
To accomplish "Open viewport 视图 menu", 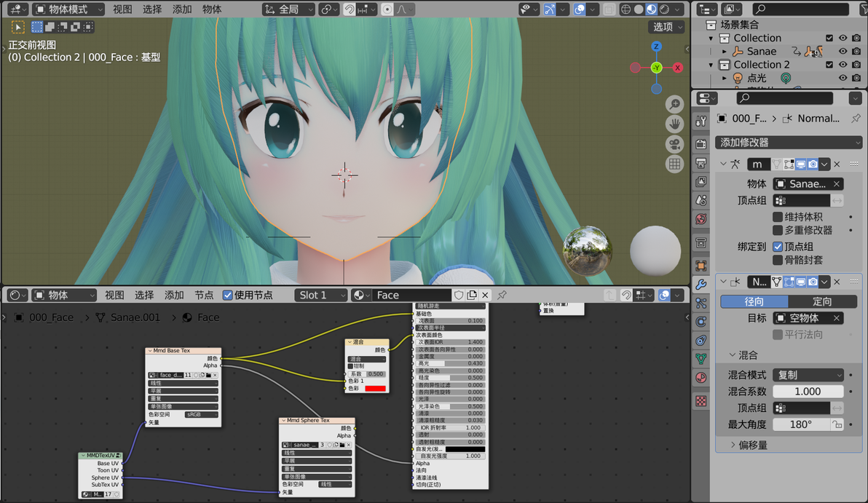I will pyautogui.click(x=122, y=9).
